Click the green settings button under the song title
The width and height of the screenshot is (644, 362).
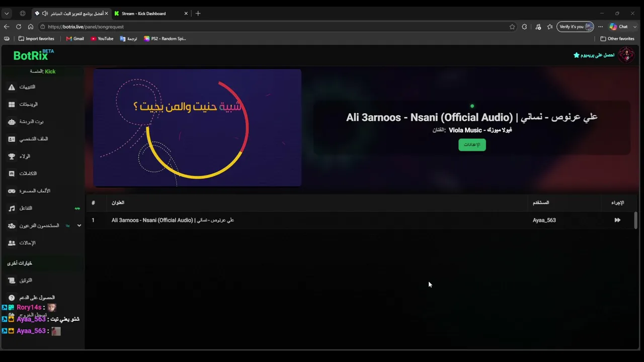tap(472, 145)
